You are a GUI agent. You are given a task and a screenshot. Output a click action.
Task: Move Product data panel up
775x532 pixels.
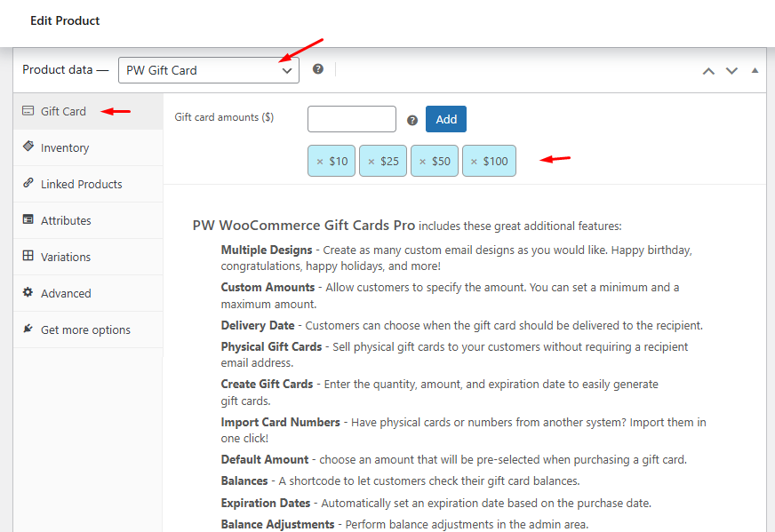[x=708, y=71]
